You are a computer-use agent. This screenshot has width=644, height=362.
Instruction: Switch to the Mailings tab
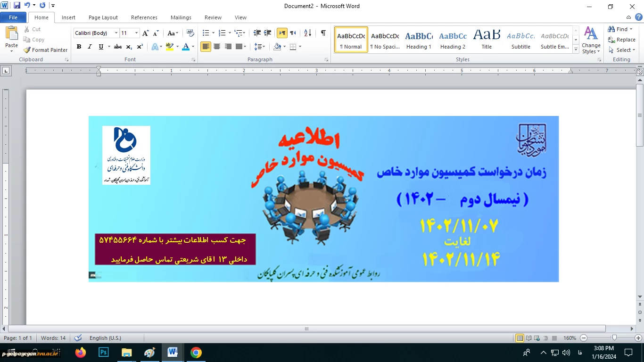click(181, 17)
